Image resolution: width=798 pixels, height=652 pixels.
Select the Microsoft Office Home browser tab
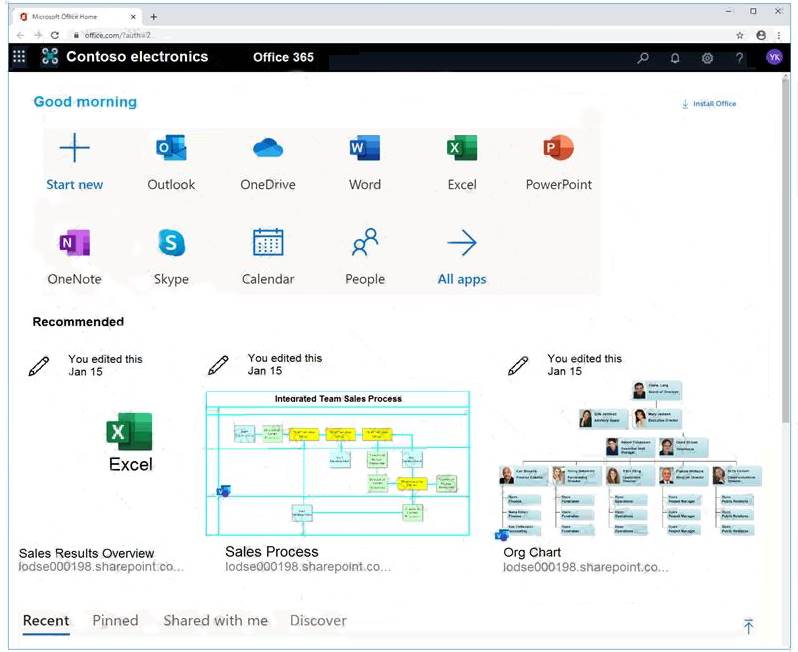coord(76,17)
